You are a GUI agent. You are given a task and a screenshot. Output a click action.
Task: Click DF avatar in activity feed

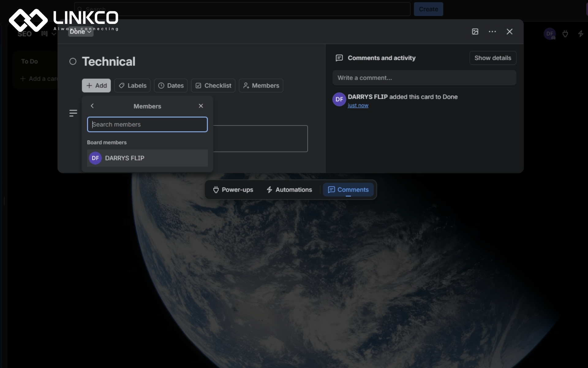pos(339,99)
